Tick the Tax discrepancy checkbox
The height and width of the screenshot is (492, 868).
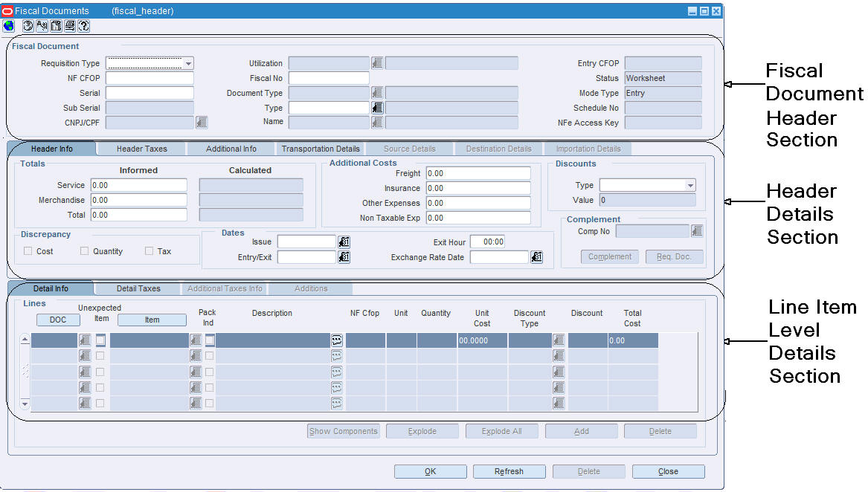149,251
